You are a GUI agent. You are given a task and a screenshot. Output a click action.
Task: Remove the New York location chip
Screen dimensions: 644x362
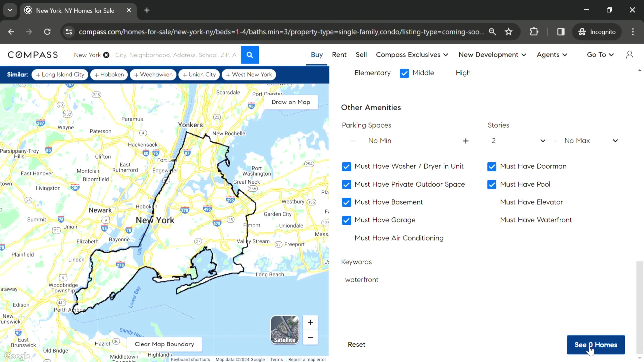pyautogui.click(x=106, y=55)
